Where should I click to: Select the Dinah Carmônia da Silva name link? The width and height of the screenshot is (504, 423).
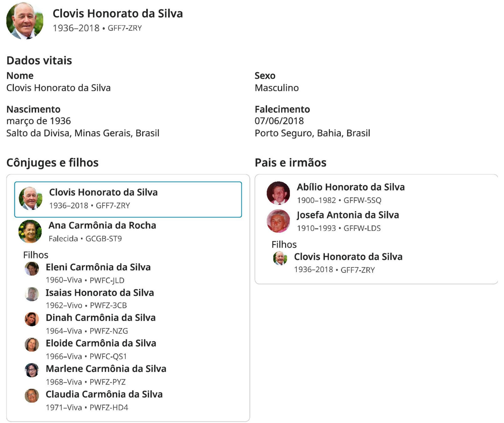[101, 318]
